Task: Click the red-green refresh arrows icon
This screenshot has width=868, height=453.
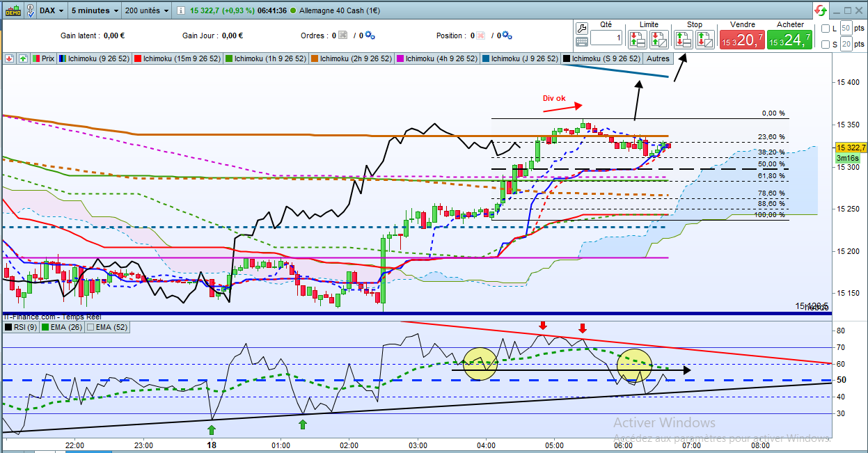Action: click(821, 10)
